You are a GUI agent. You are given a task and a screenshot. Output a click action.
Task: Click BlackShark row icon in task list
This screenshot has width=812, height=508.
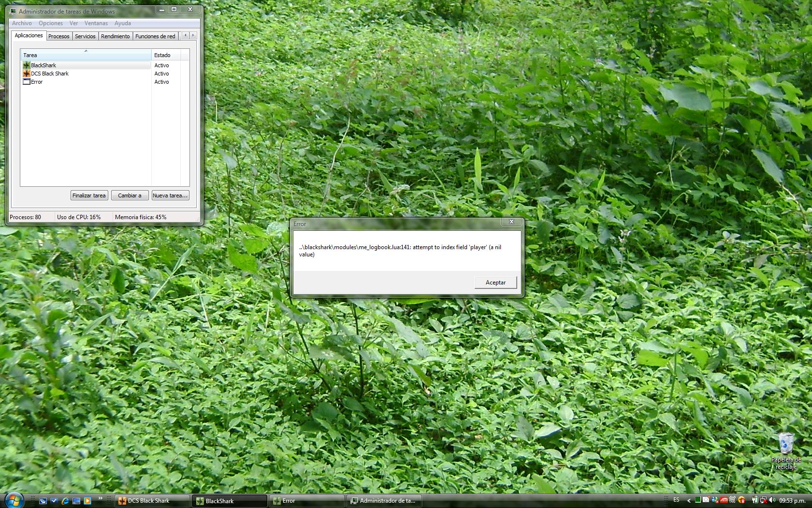[x=27, y=65]
